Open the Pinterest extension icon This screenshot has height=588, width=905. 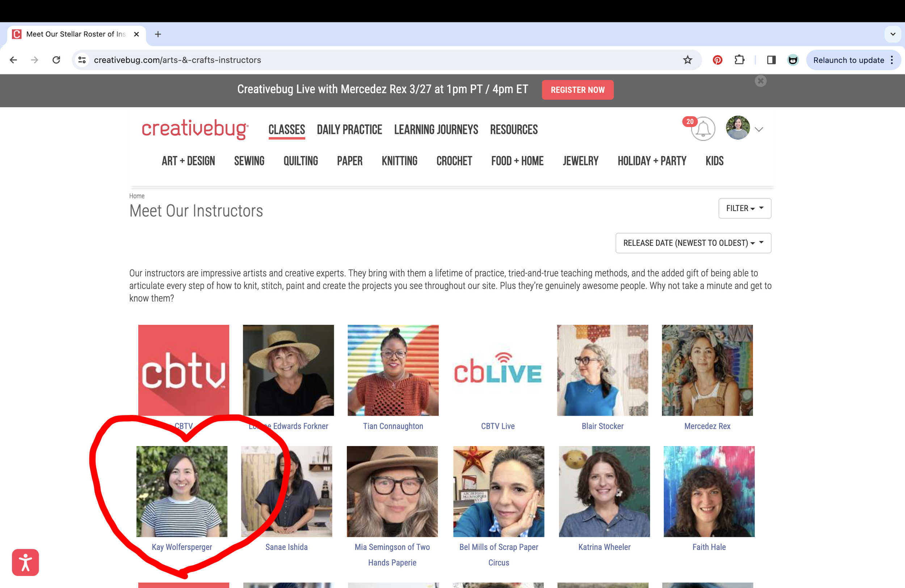[717, 60]
